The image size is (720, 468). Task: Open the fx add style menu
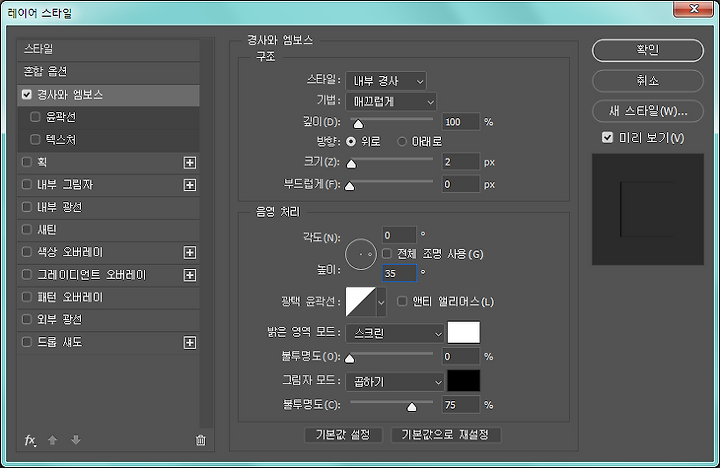coord(30,440)
